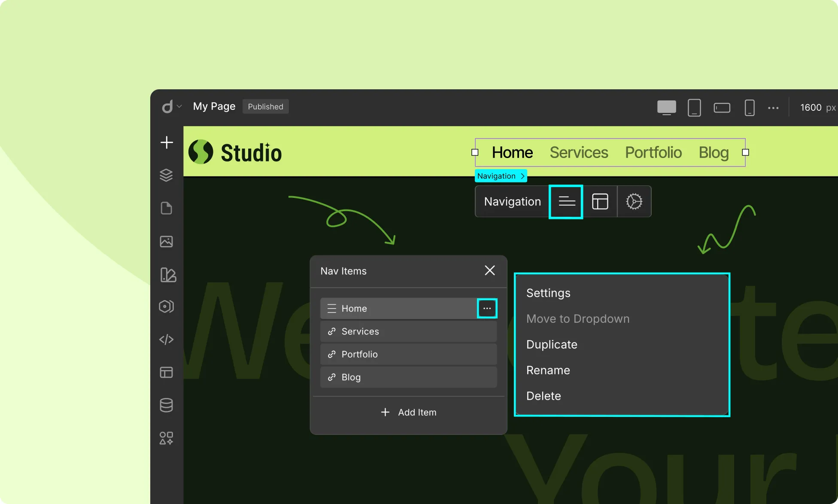
Task: Close the Nav Items panel
Action: 490,270
